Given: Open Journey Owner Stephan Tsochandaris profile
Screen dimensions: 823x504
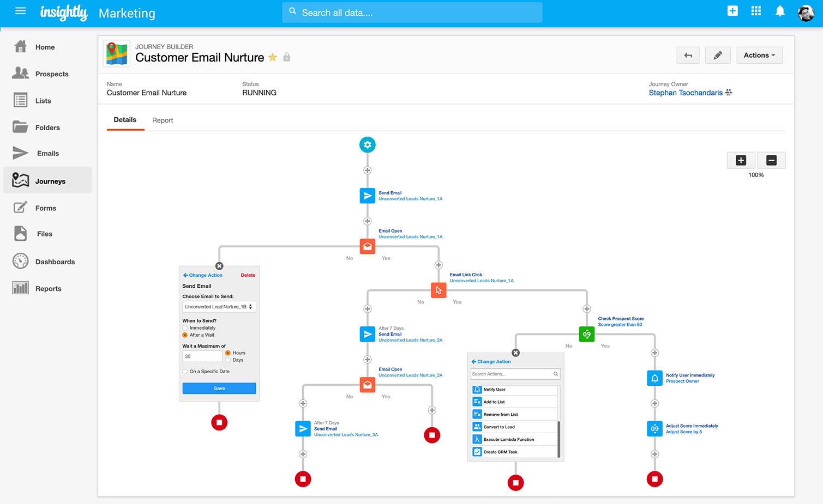Looking at the screenshot, I should coord(686,93).
